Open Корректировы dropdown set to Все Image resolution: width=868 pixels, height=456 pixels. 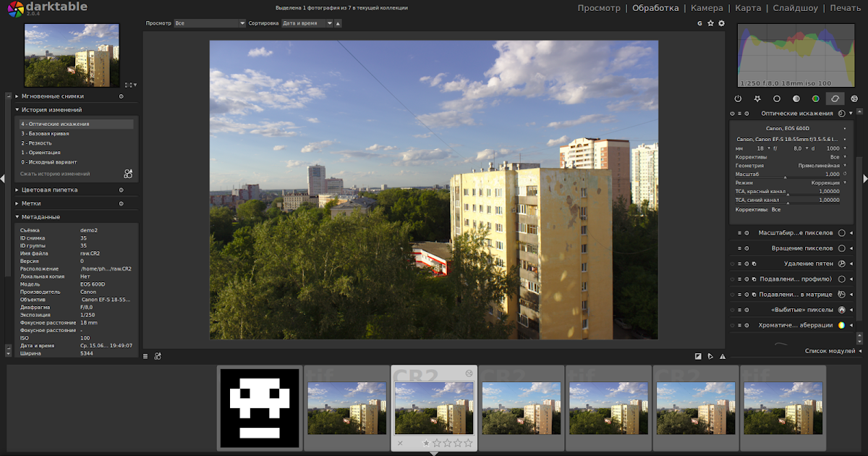(x=791, y=156)
